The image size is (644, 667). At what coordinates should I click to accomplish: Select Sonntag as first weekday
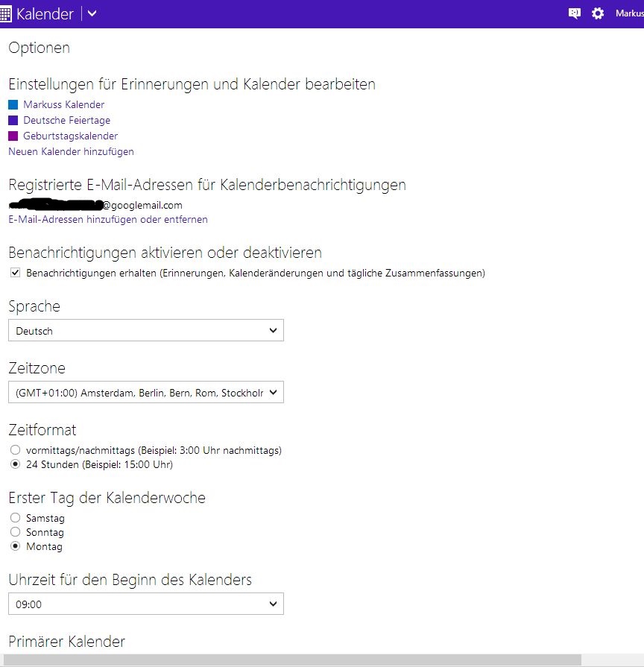[x=16, y=533]
